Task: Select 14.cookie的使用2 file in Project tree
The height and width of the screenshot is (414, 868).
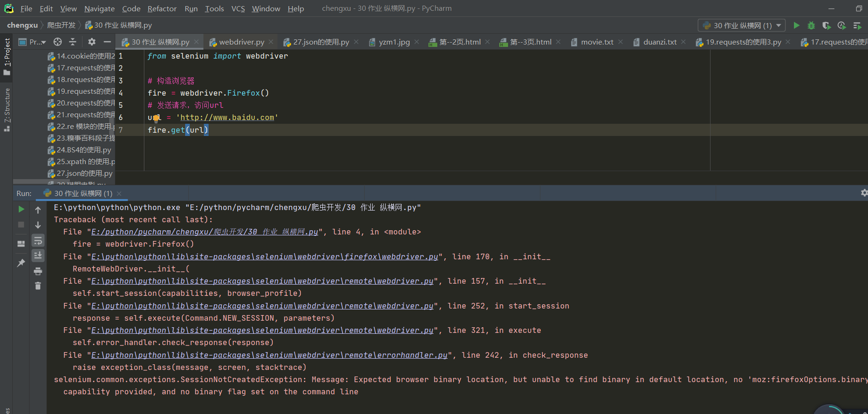Action: tap(81, 56)
